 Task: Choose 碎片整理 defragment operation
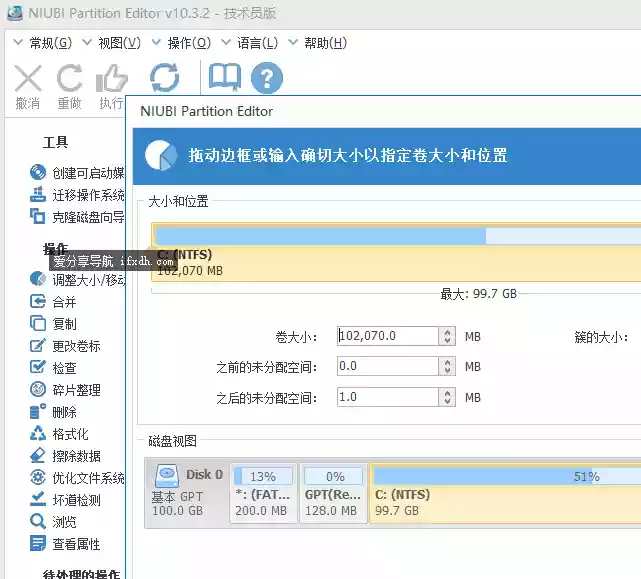65,390
